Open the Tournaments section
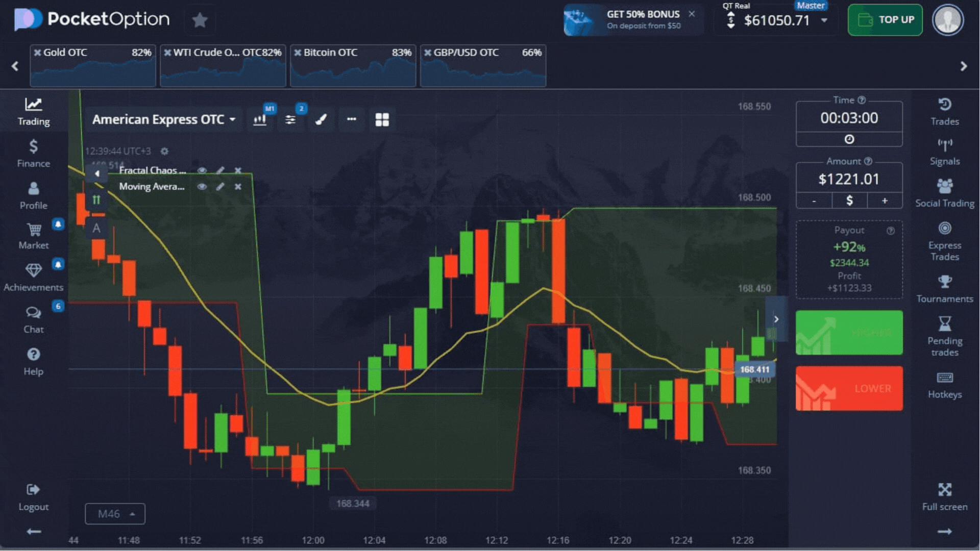 point(944,289)
